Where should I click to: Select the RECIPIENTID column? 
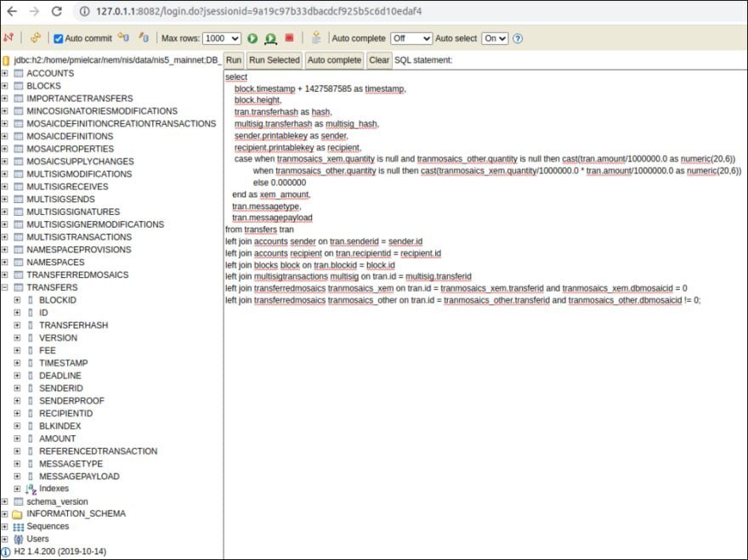[65, 413]
